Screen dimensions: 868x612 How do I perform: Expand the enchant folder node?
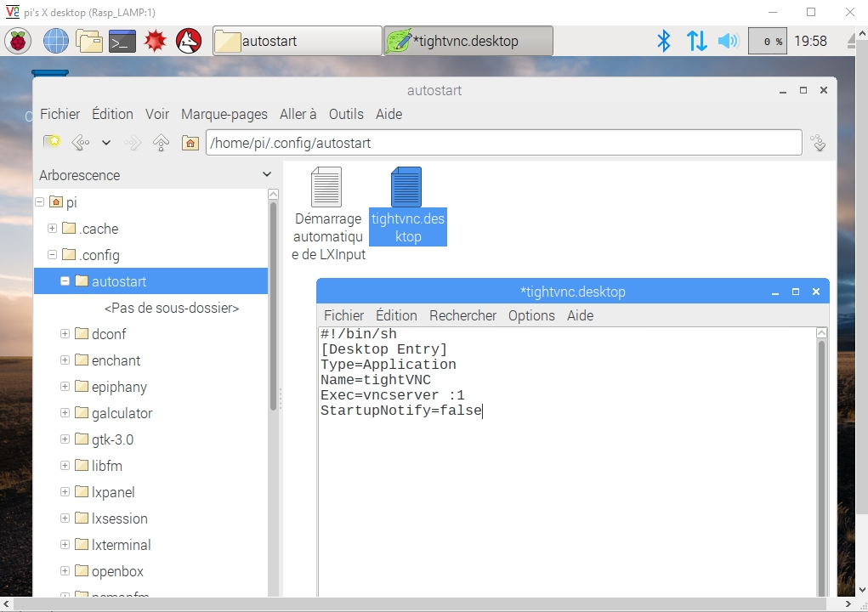click(x=65, y=360)
